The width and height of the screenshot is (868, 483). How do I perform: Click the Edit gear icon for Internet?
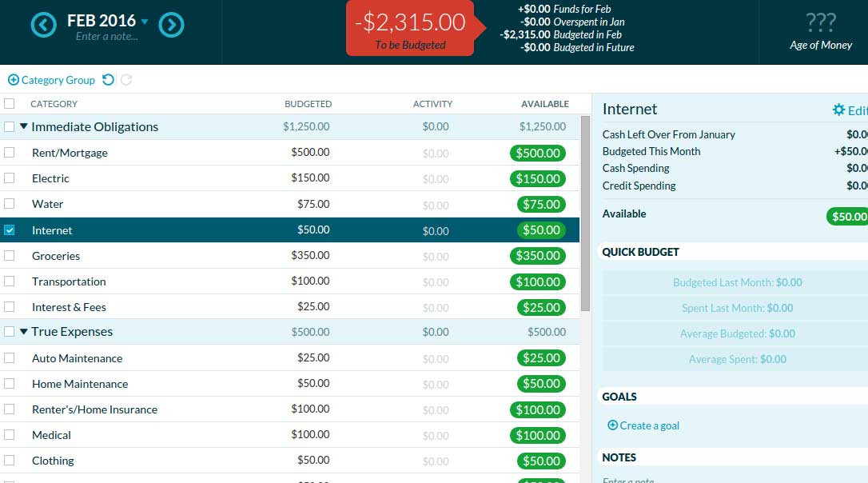[x=838, y=110]
